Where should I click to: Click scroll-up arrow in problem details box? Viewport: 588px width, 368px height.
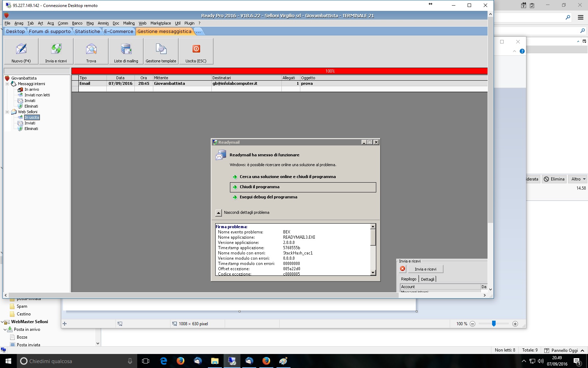[373, 226]
